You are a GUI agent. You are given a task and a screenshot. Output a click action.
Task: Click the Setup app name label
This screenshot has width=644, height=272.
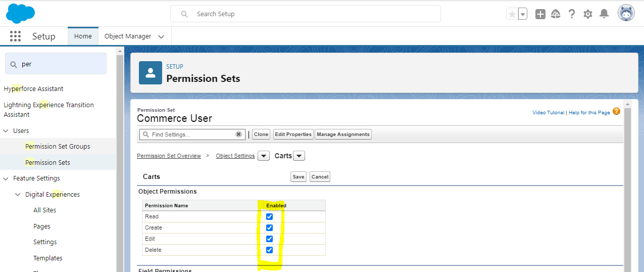[44, 36]
